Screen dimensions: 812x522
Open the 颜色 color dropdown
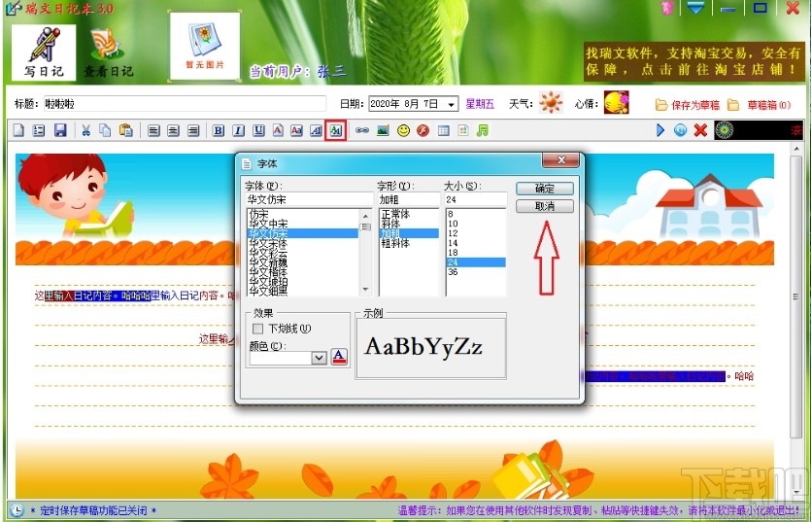(x=319, y=358)
